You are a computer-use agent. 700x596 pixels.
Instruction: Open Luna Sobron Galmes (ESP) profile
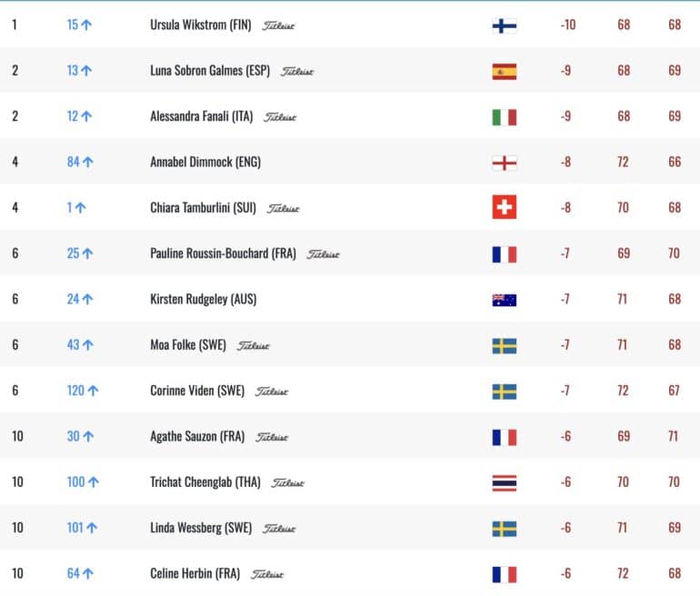point(210,71)
